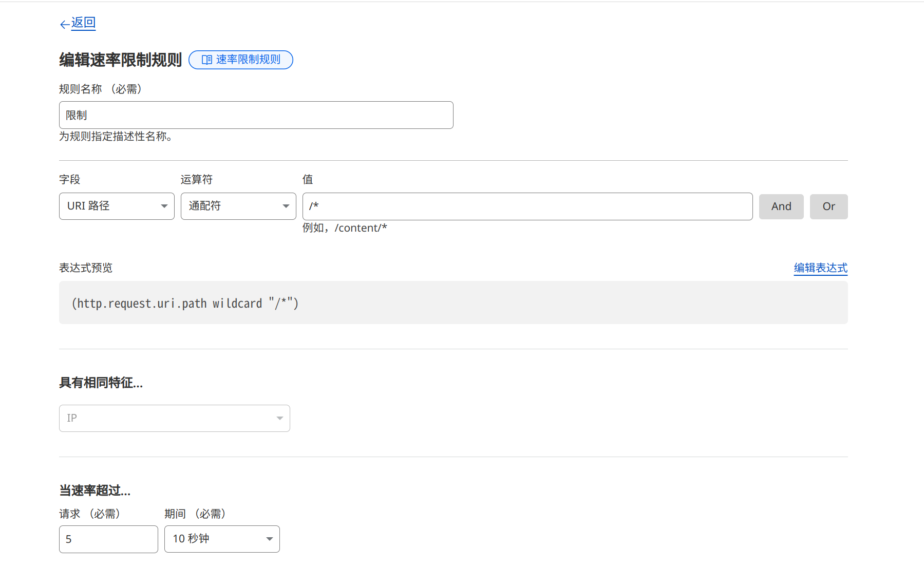Click the 请求 input field showing 5
The height and width of the screenshot is (585, 924).
pyautogui.click(x=108, y=539)
